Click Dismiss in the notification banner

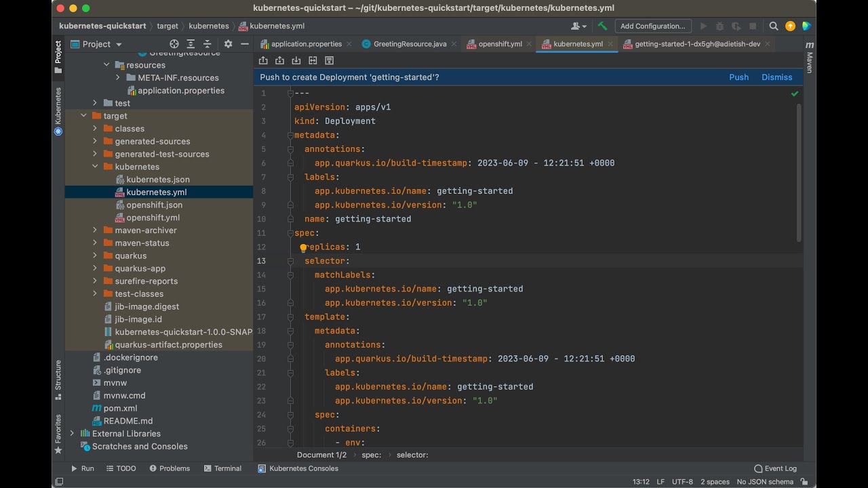(x=777, y=77)
